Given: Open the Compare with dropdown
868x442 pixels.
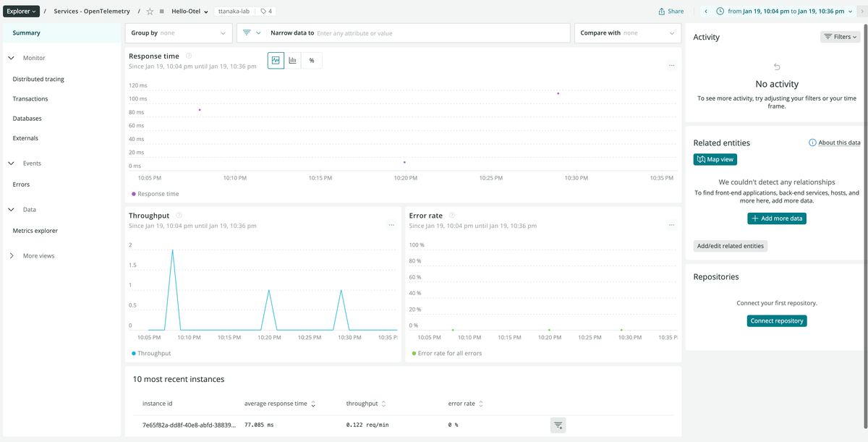Looking at the screenshot, I should [628, 33].
